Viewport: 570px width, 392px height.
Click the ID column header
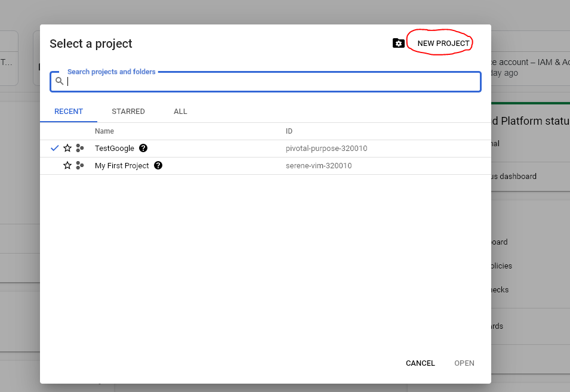click(289, 131)
